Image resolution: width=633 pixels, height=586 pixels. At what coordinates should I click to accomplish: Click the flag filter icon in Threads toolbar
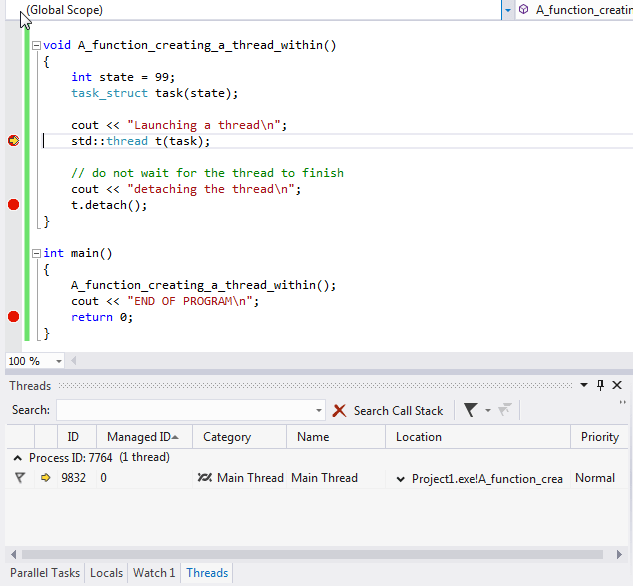tap(471, 410)
